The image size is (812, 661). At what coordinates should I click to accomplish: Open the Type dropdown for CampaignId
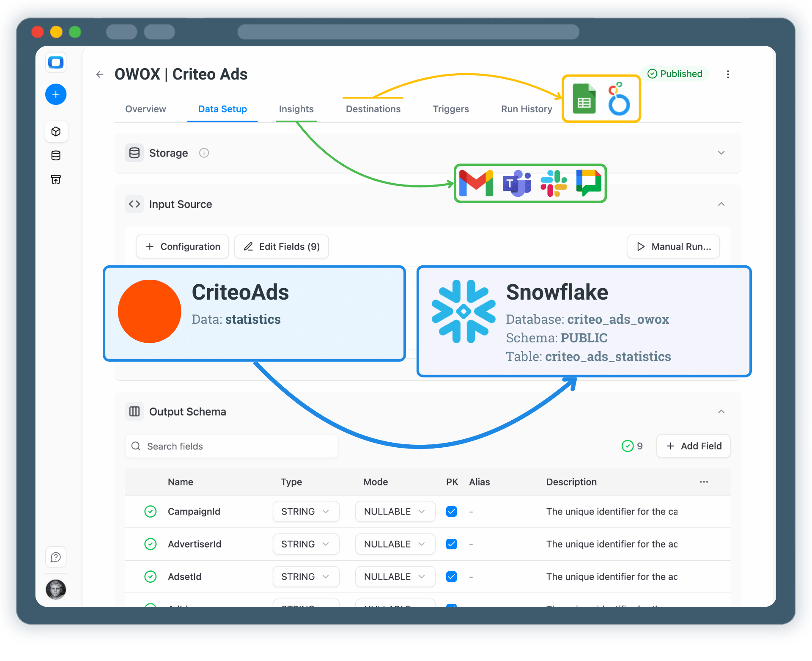[305, 511]
